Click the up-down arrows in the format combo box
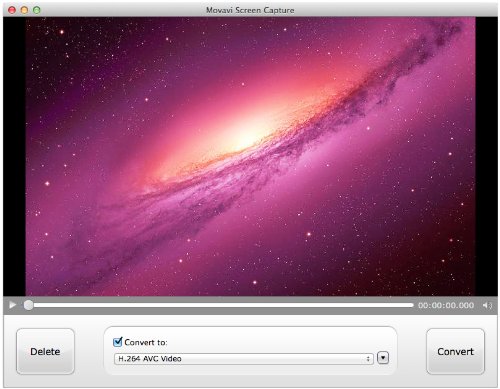This screenshot has height=389, width=500. 368,359
